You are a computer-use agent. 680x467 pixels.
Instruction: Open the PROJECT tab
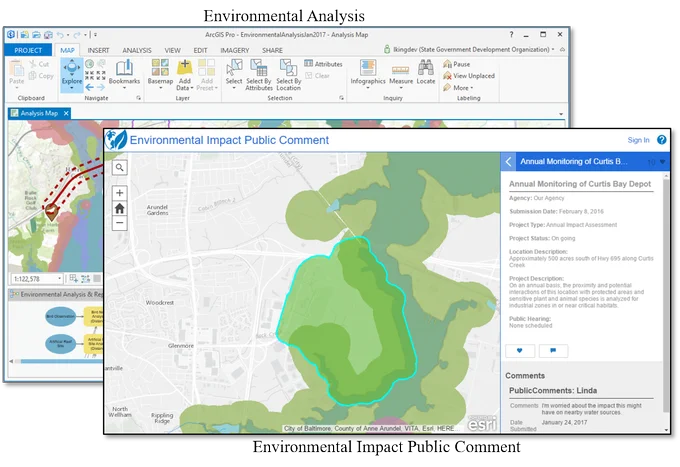(x=28, y=50)
